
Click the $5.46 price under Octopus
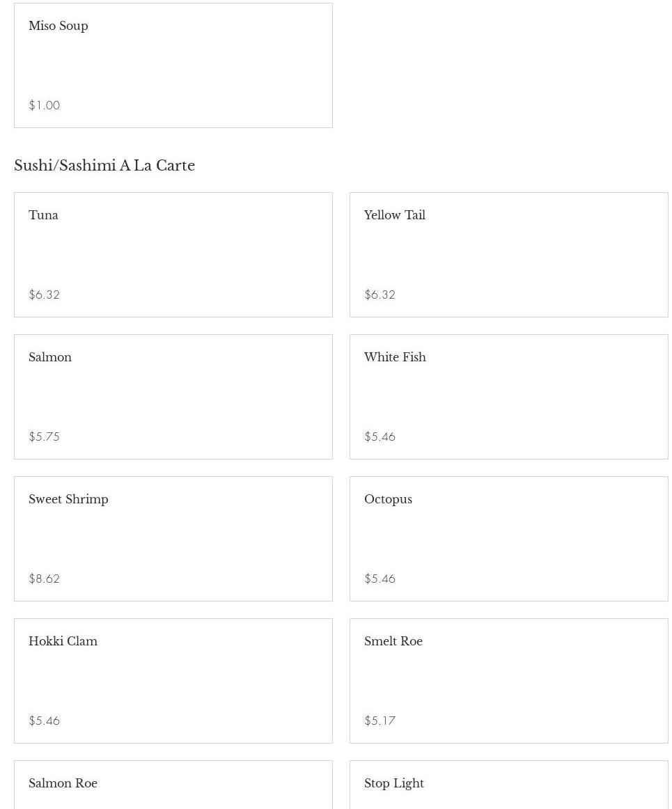pyautogui.click(x=380, y=579)
